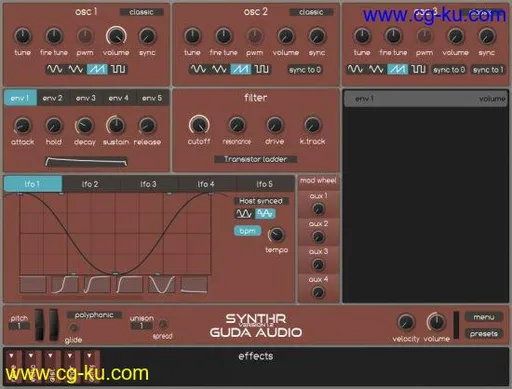
Task: Click the osc 1 volume knob
Action: pos(116,36)
